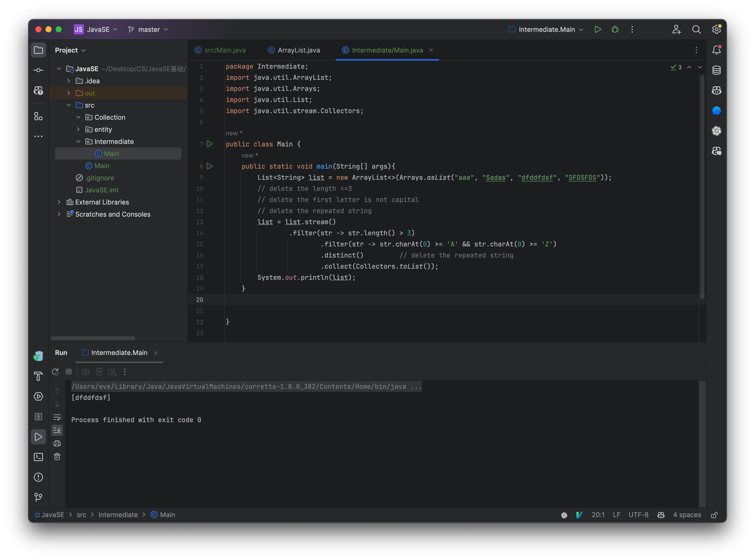Expand the entity folder in project tree
The width and height of the screenshot is (755, 560).
pyautogui.click(x=70, y=129)
